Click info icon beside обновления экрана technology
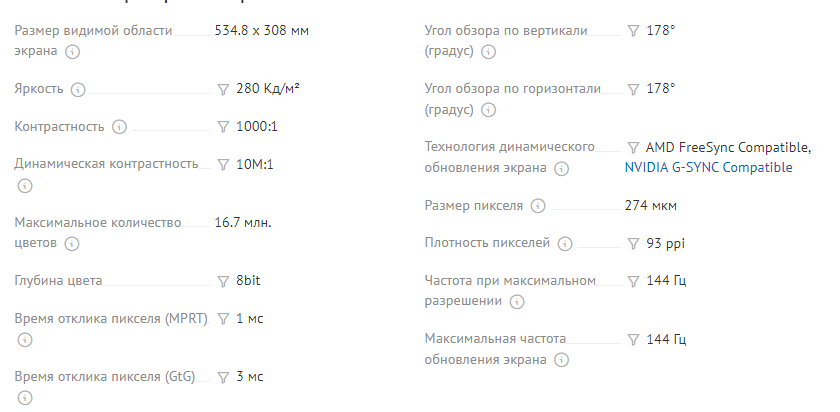 tap(561, 169)
